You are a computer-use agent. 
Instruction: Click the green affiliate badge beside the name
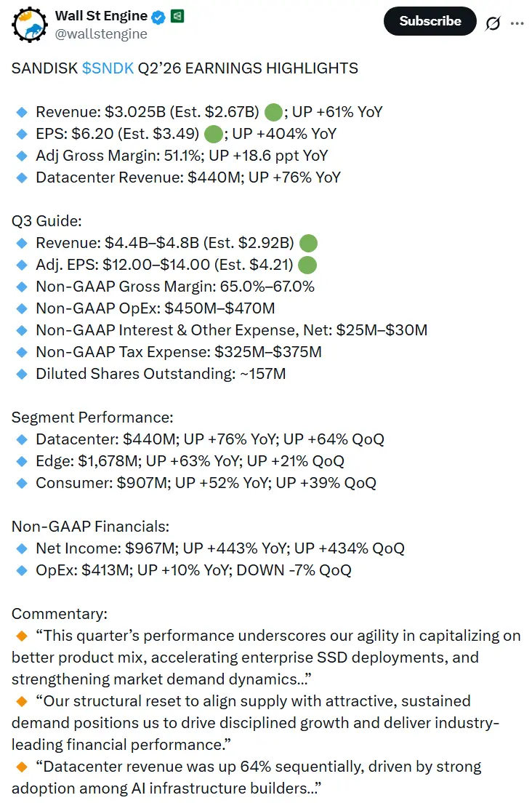point(177,15)
